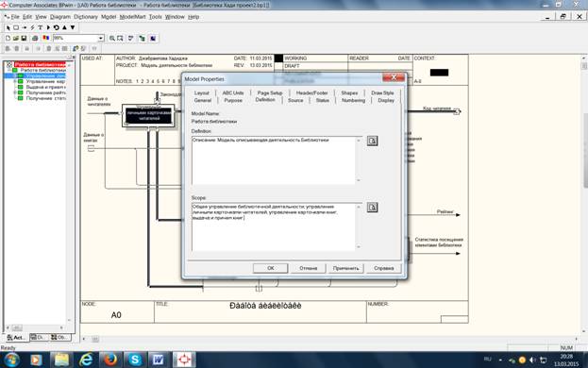Switch to the Numbering tab

tap(353, 100)
